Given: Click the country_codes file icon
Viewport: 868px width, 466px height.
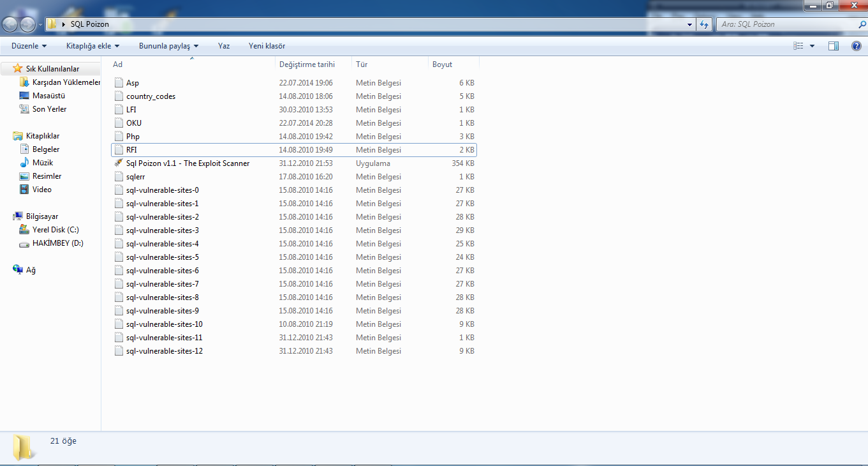Looking at the screenshot, I should (119, 96).
